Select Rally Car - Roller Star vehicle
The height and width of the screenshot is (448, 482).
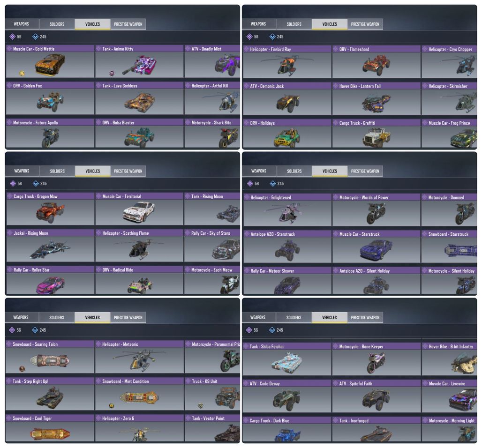[x=50, y=280]
